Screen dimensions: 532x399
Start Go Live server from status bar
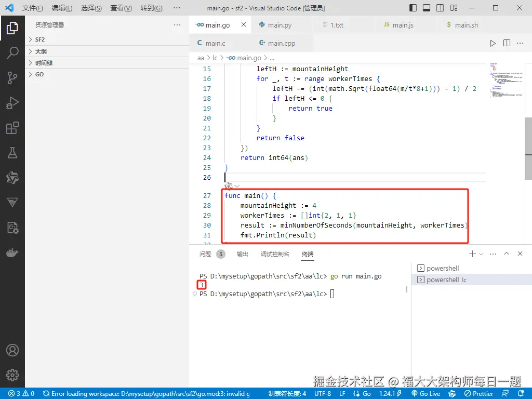click(425, 394)
